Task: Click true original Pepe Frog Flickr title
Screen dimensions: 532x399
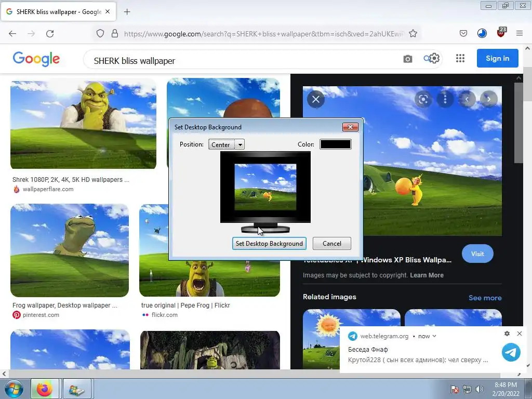Action: pos(185,305)
